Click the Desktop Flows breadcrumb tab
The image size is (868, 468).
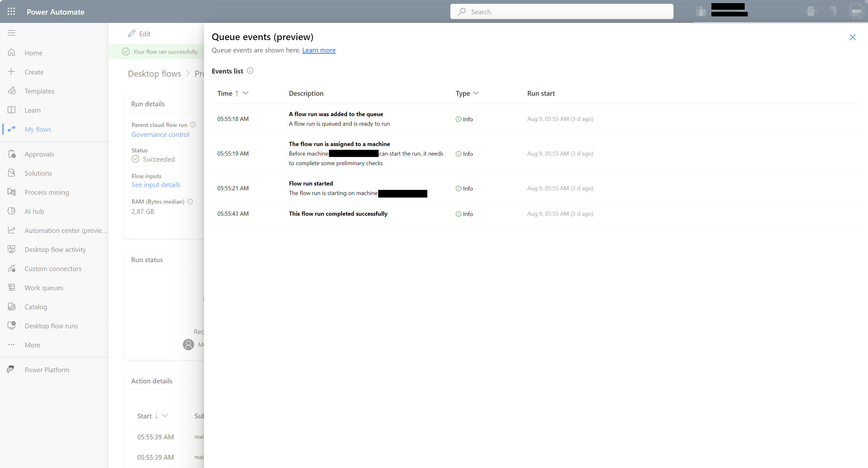(154, 73)
